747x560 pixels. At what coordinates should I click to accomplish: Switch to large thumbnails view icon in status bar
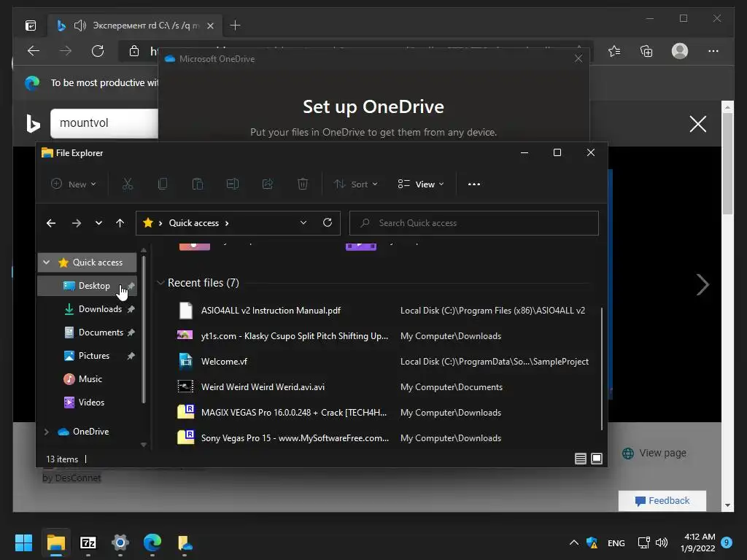pyautogui.click(x=597, y=459)
